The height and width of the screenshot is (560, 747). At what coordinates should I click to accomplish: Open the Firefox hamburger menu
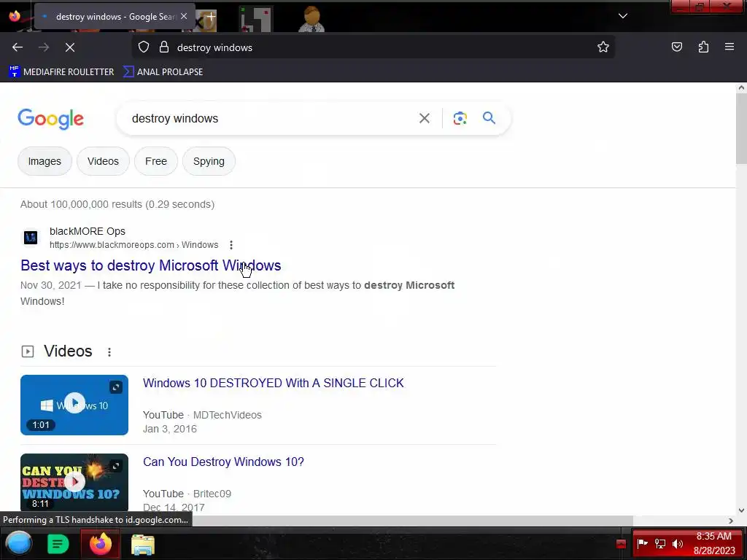click(729, 47)
